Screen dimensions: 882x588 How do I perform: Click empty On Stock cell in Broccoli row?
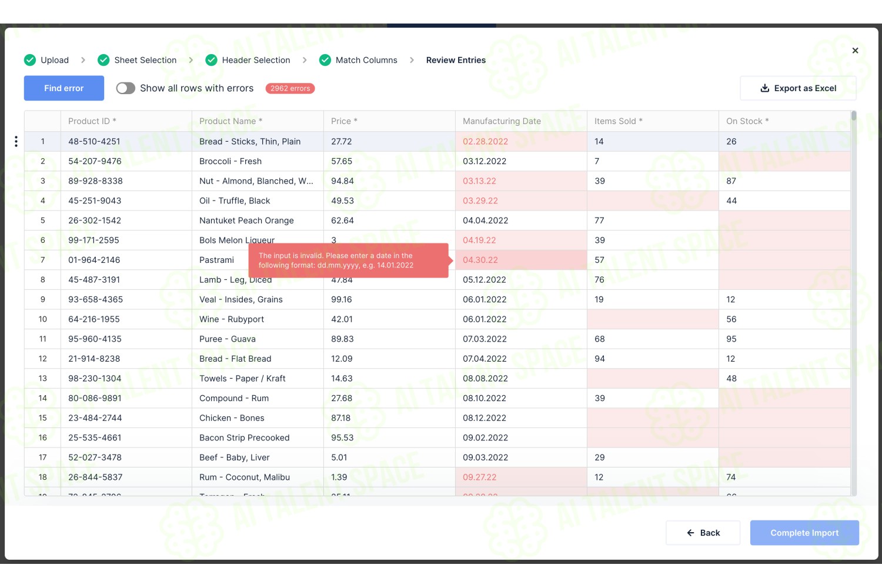tap(784, 161)
